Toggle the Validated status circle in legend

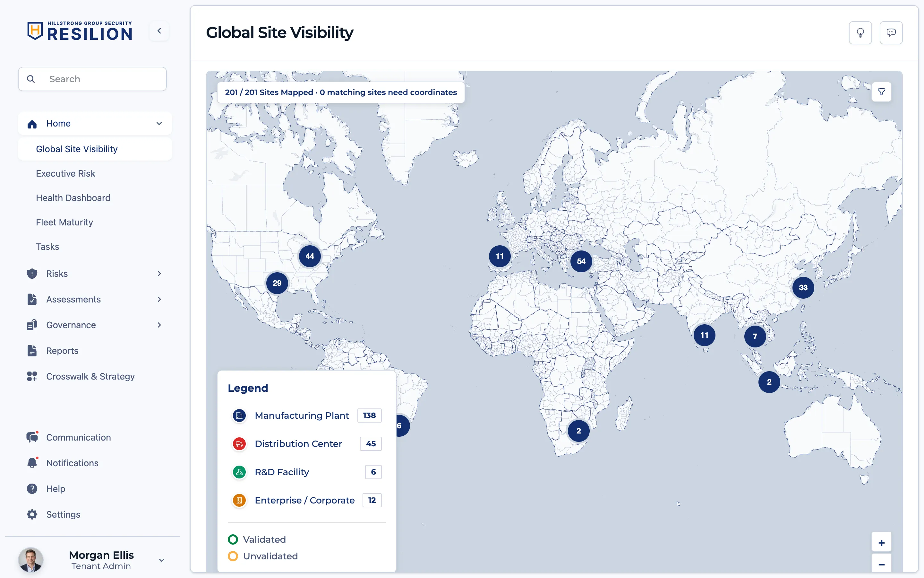pos(233,539)
